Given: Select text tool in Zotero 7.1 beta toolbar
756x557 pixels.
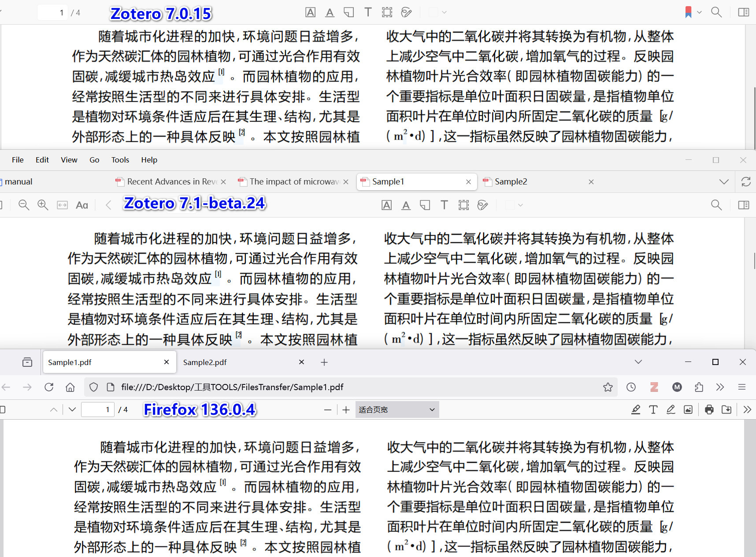Looking at the screenshot, I should tap(444, 205).
